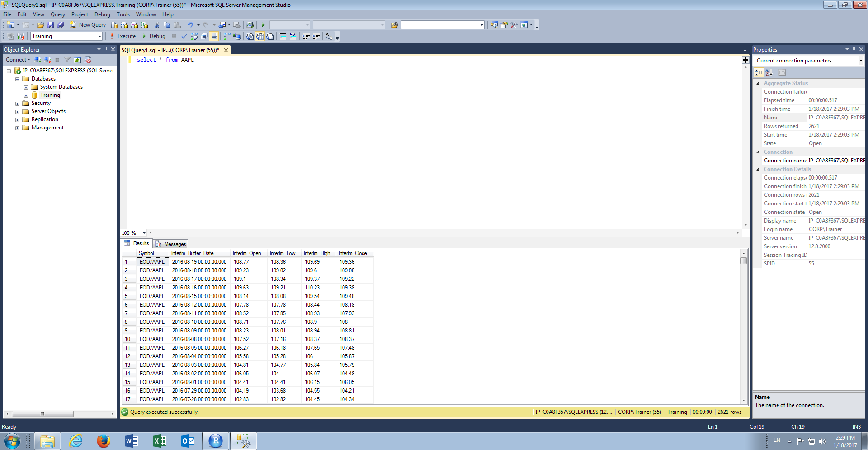Open Current connection parameters dropdown

860,61
